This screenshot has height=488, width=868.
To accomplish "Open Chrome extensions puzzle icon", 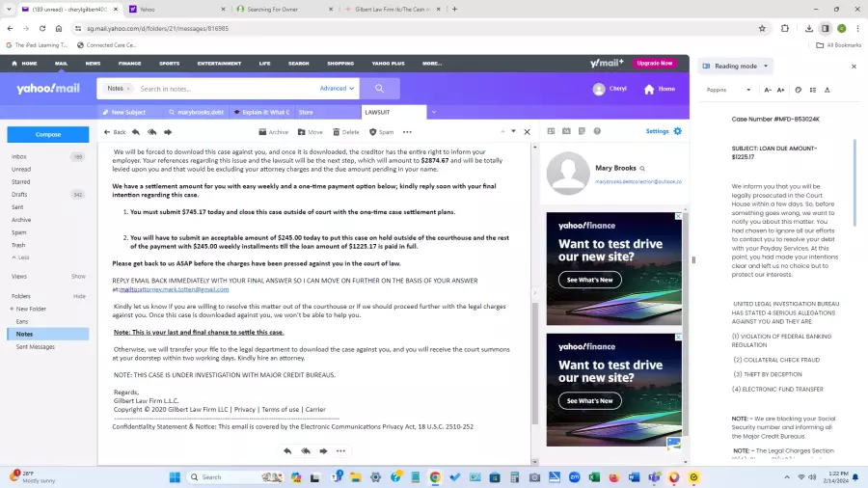I will tap(785, 28).
